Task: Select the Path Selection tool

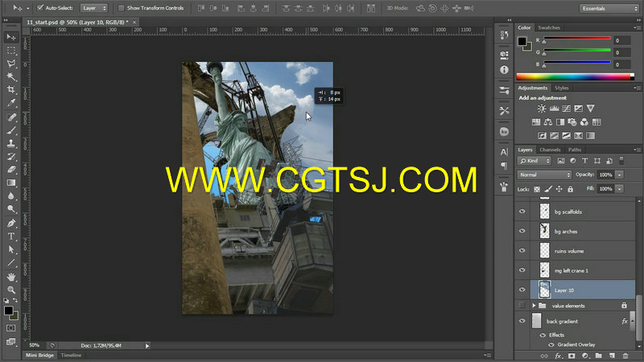Action: [x=11, y=249]
